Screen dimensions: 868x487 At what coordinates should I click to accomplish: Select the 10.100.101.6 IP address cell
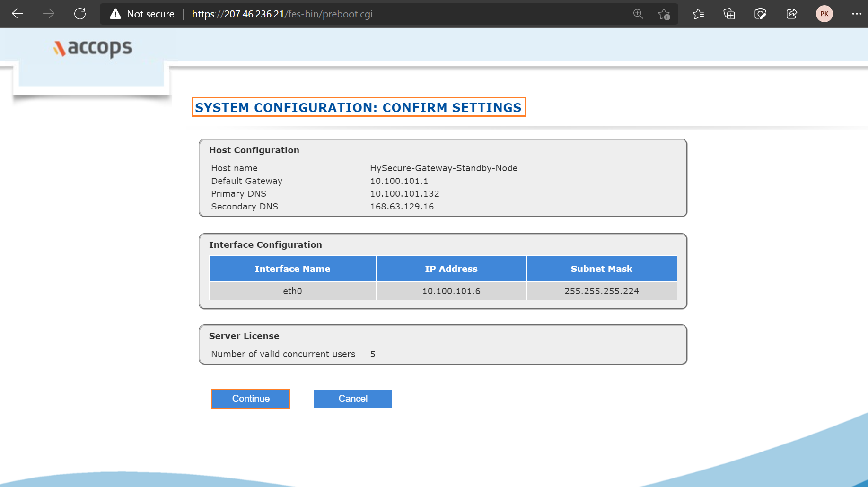coord(451,291)
